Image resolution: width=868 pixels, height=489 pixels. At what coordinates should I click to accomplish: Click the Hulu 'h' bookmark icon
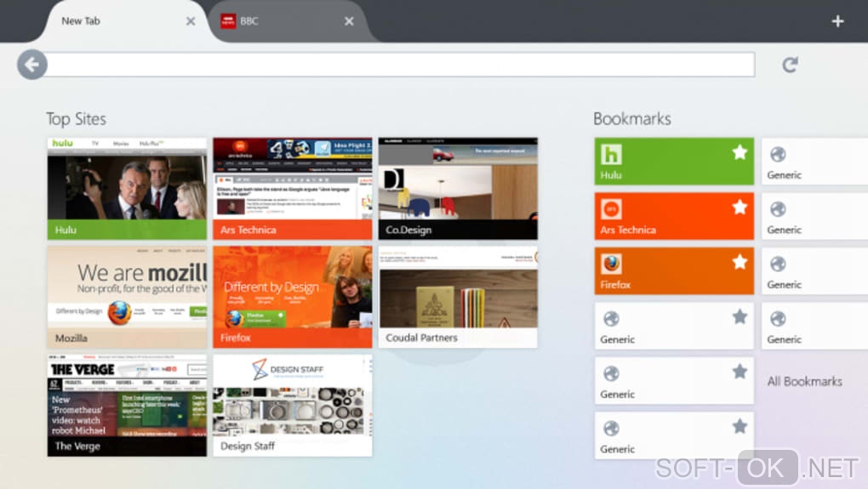[611, 154]
